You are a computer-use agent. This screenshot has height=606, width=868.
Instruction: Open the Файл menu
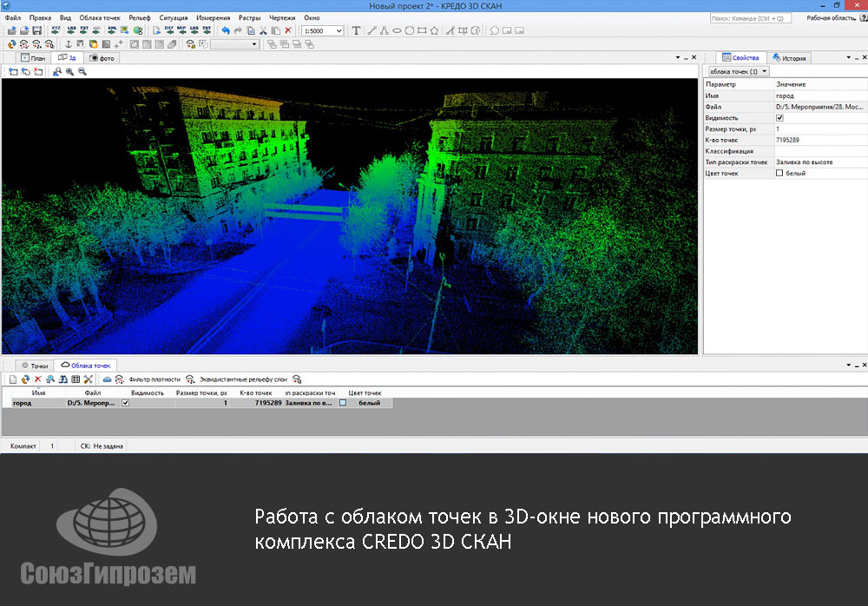tap(13, 17)
